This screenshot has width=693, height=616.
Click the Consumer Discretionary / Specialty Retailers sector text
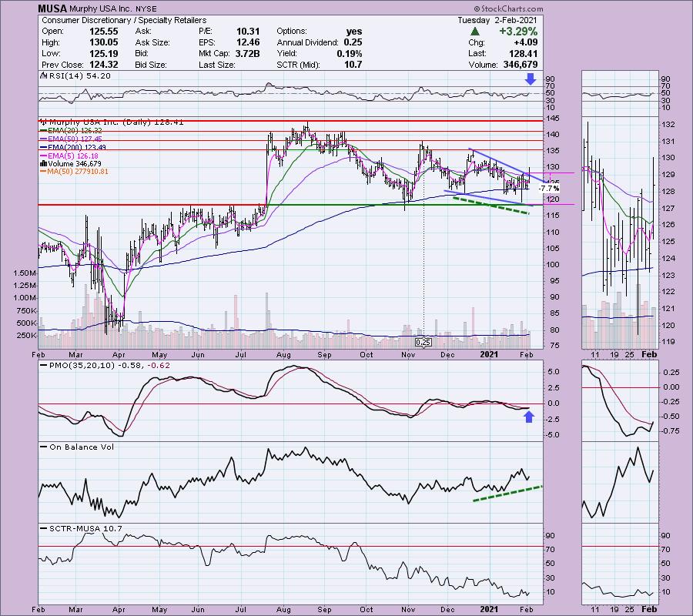pyautogui.click(x=124, y=20)
